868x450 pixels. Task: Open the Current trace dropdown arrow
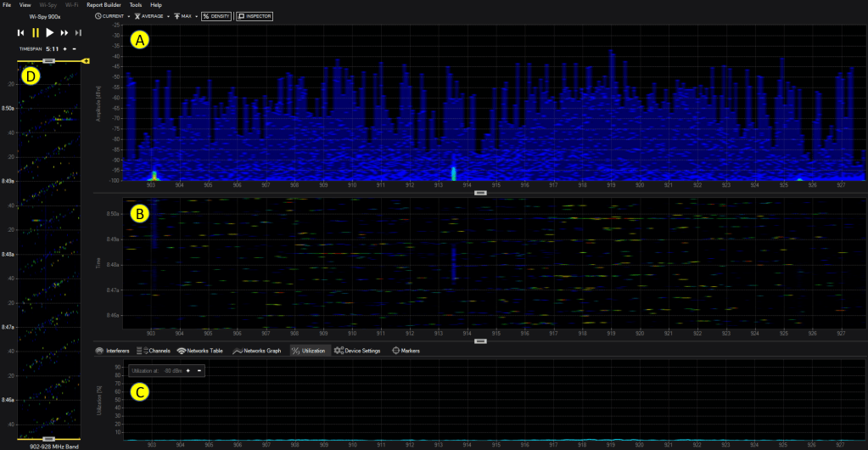coord(128,16)
